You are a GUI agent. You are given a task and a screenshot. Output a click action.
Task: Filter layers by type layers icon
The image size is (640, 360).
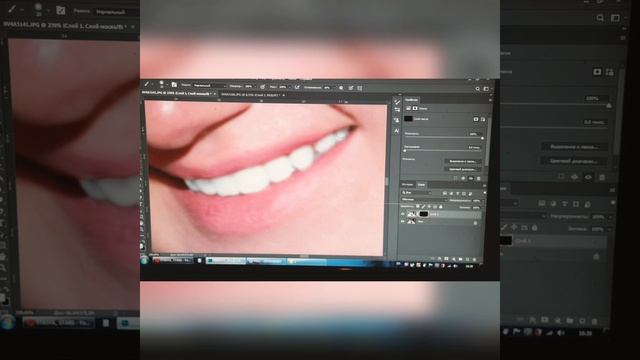pos(458,193)
